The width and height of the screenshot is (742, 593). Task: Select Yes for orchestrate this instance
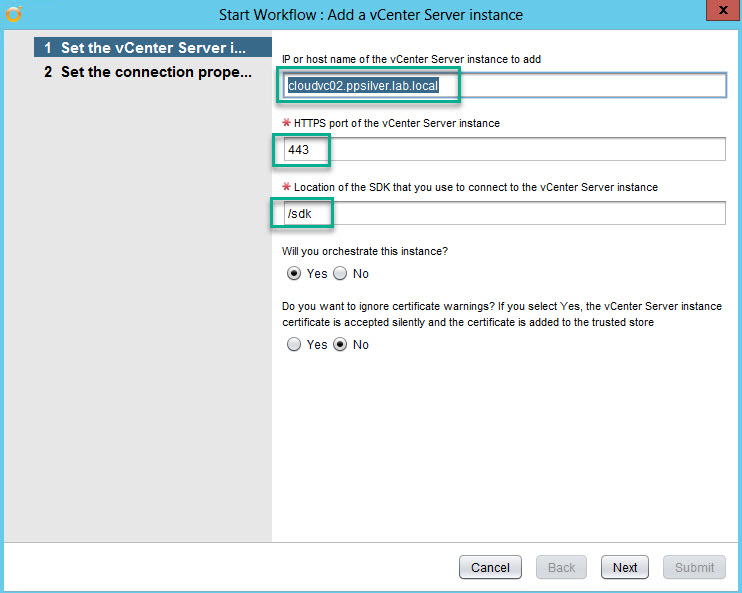point(294,274)
